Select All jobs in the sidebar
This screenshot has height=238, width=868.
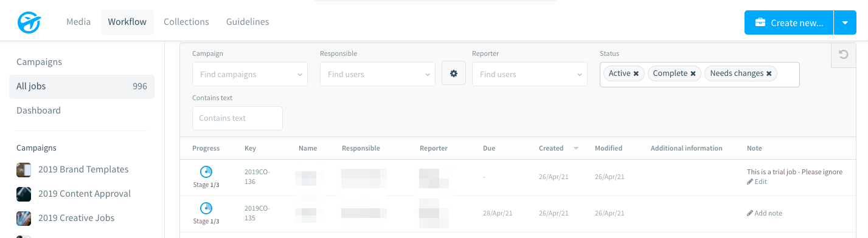tap(82, 86)
